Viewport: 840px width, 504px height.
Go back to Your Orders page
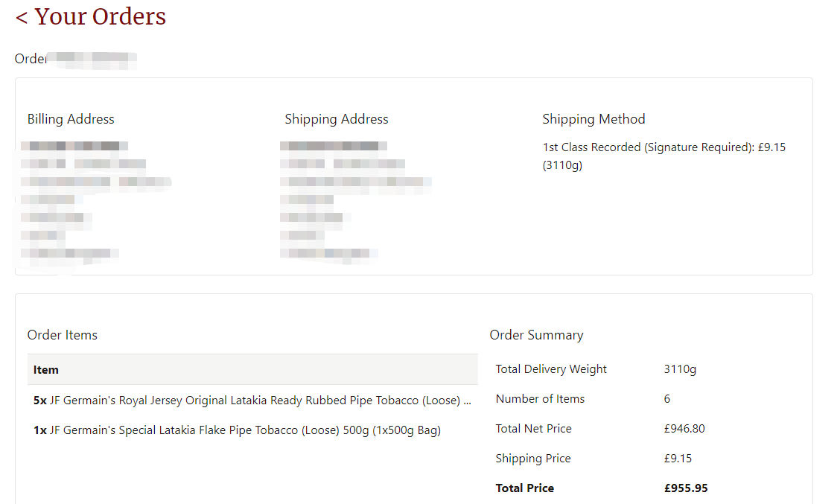(100, 16)
